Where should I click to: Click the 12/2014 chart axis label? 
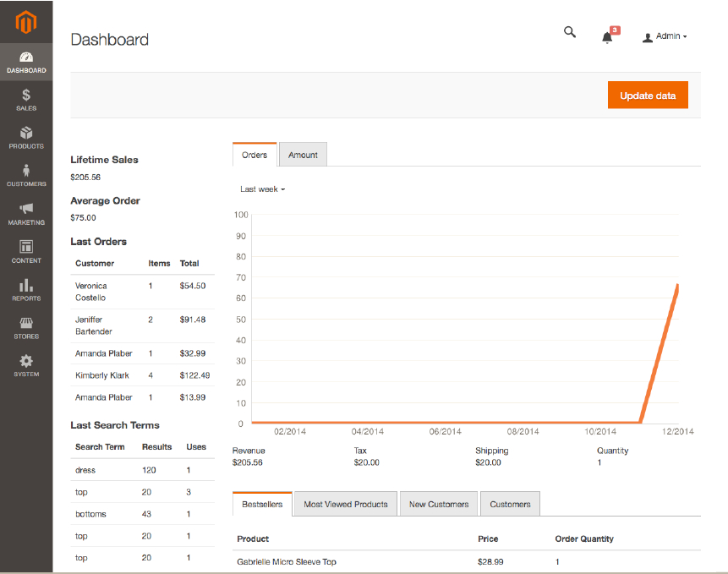pyautogui.click(x=677, y=431)
